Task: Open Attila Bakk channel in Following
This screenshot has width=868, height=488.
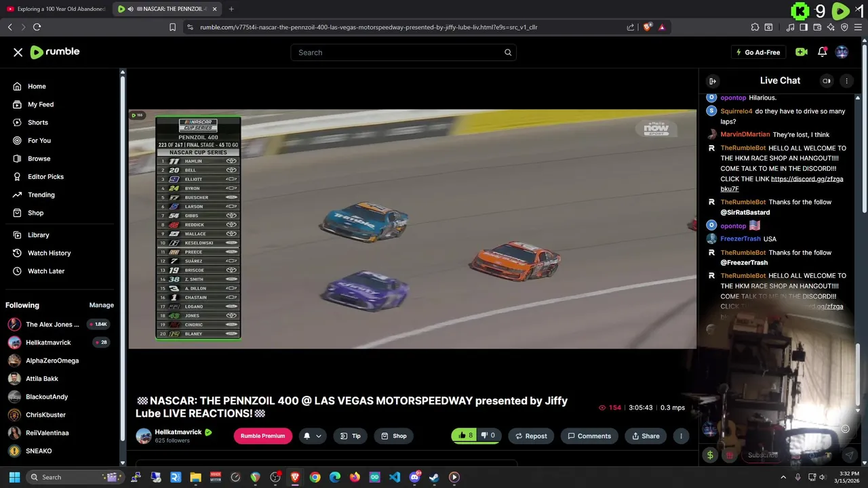Action: [42, 379]
